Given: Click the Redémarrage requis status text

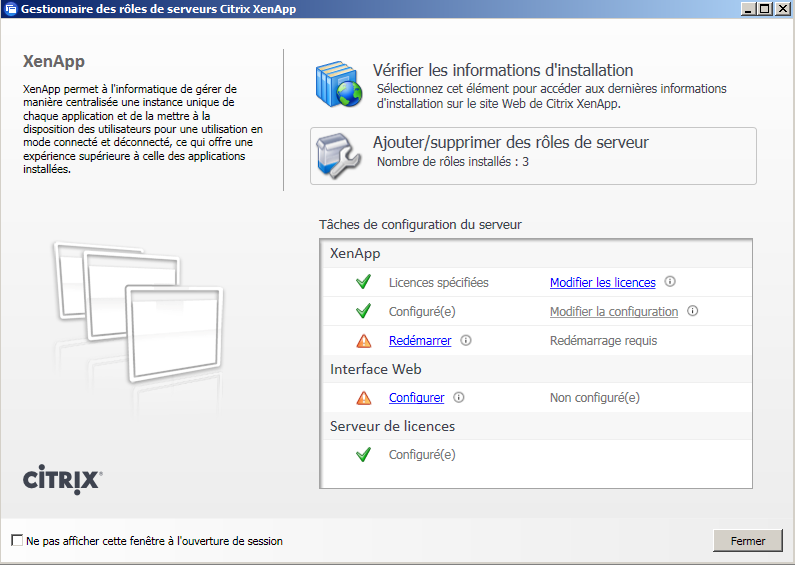Looking at the screenshot, I should pos(603,340).
